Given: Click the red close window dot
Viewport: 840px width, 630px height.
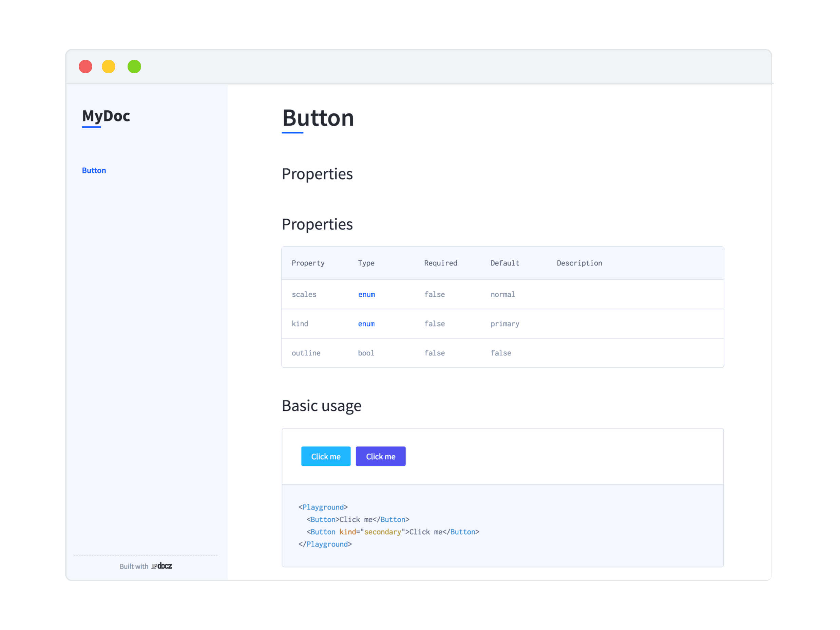Looking at the screenshot, I should click(x=85, y=67).
